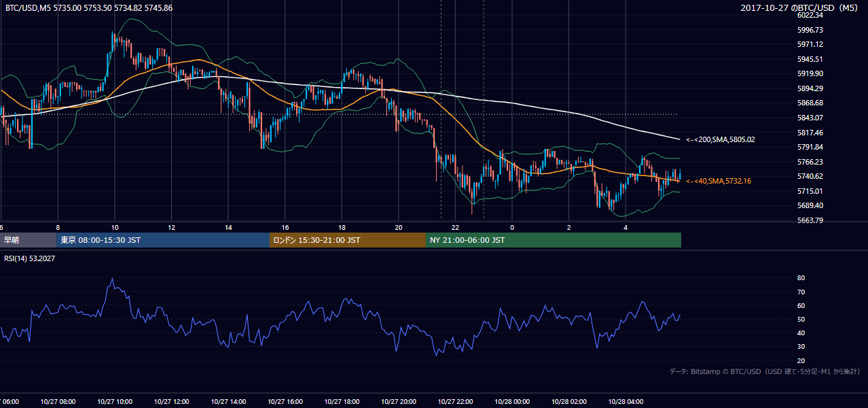Click the 10/27 22:00 date label
868x408 pixels.
455,401
